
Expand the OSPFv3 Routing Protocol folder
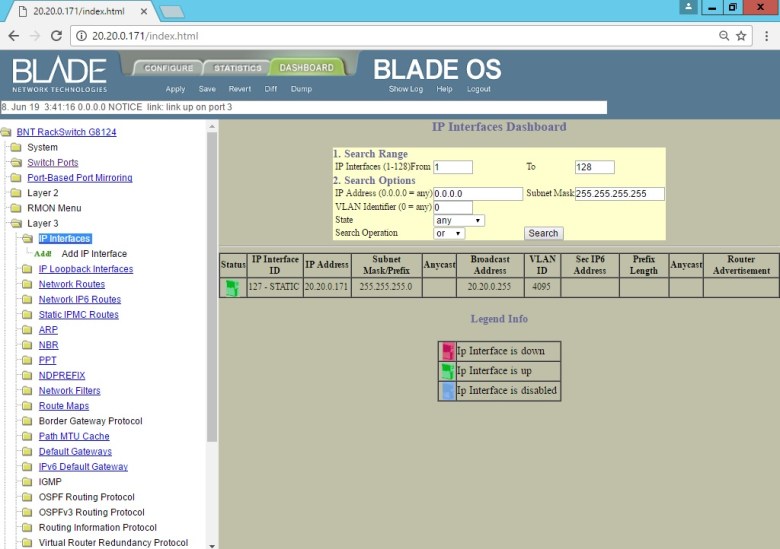click(x=27, y=512)
